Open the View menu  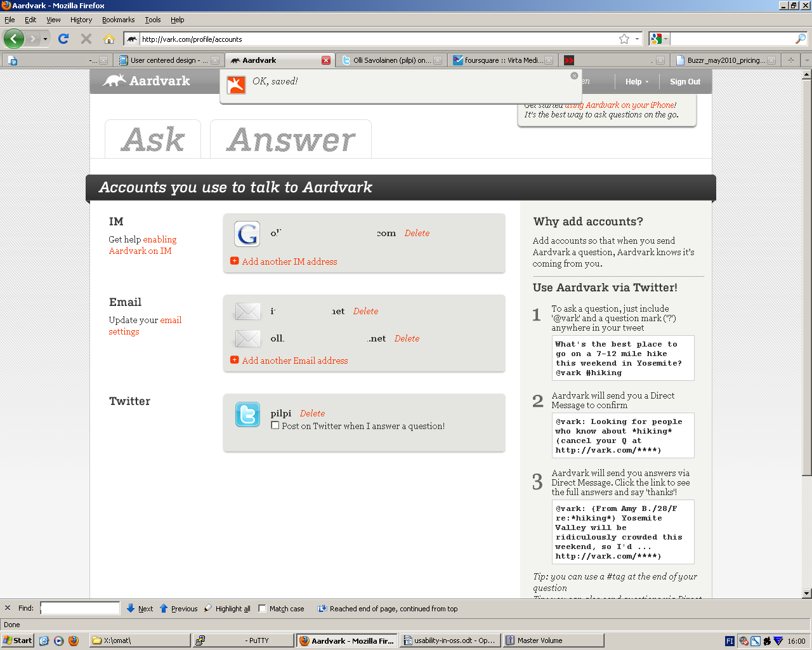(53, 20)
